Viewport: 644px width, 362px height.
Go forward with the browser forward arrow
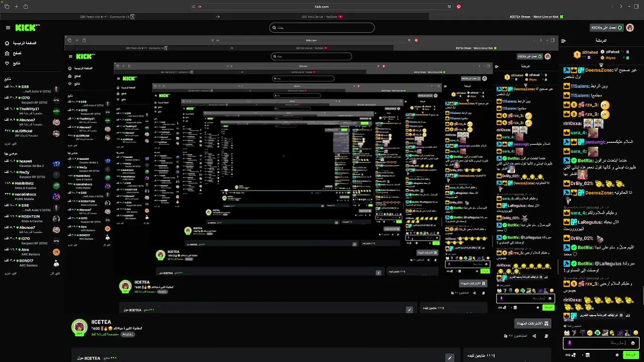pyautogui.click(x=621, y=7)
